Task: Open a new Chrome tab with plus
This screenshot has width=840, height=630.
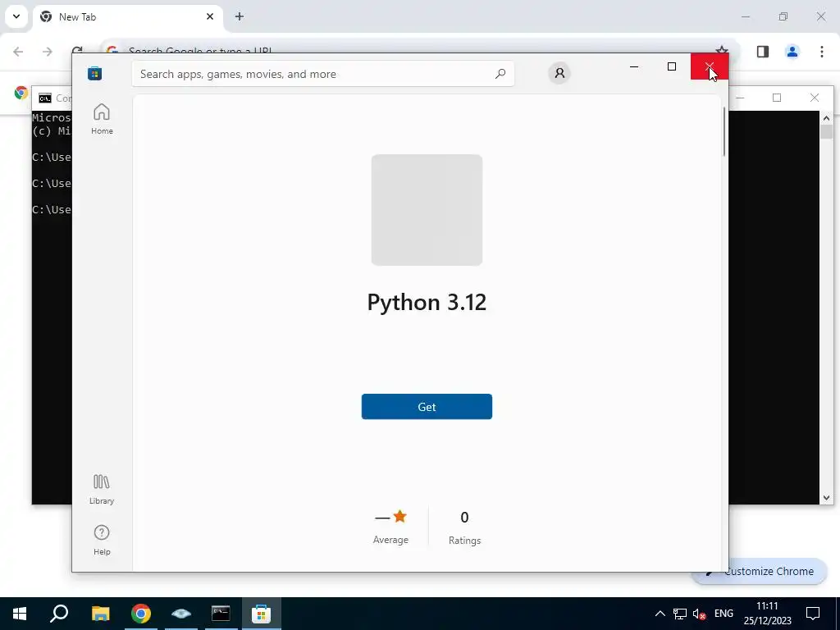Action: (x=240, y=16)
